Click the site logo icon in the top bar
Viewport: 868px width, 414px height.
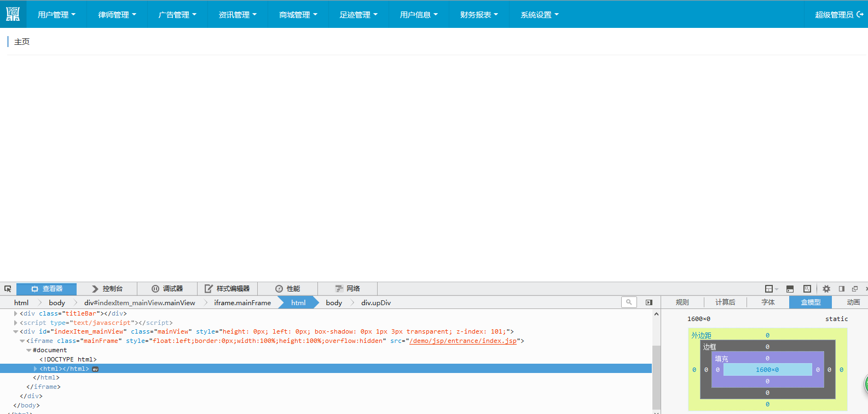(13, 14)
